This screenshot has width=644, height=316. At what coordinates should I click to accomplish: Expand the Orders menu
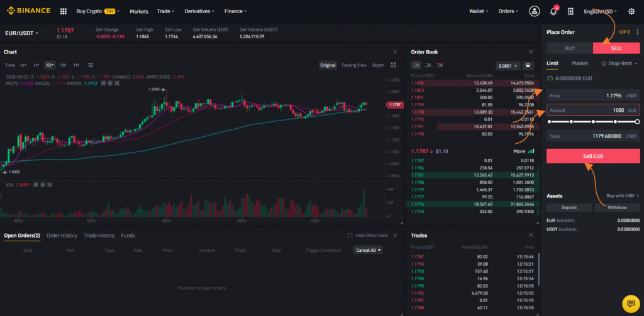pos(508,11)
